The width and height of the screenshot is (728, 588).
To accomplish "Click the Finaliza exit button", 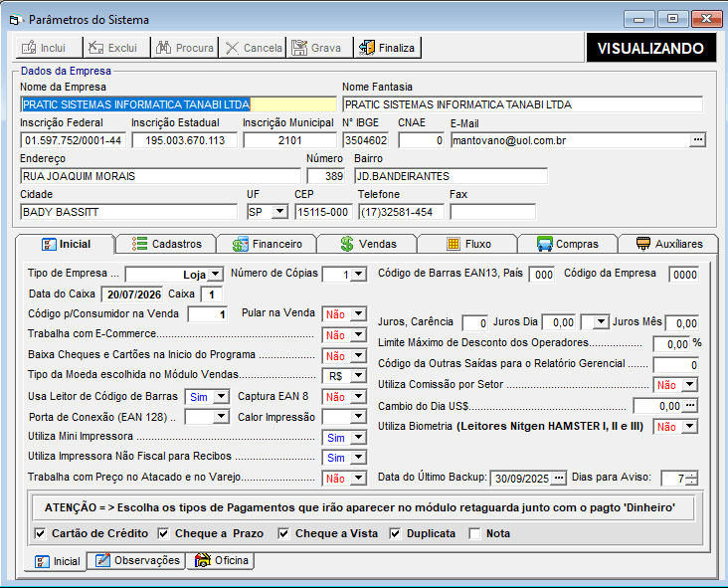I will (387, 48).
